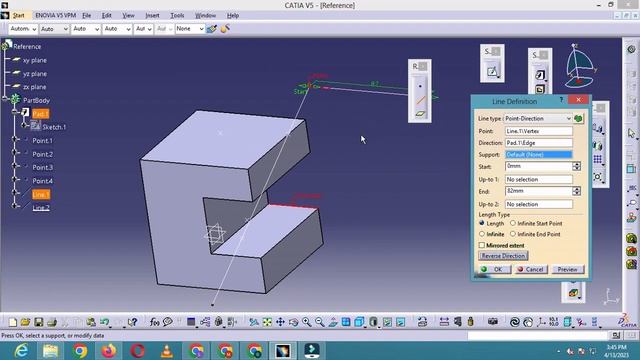Click the Normal View icon
640x360 pixels.
pyautogui.click(x=333, y=322)
